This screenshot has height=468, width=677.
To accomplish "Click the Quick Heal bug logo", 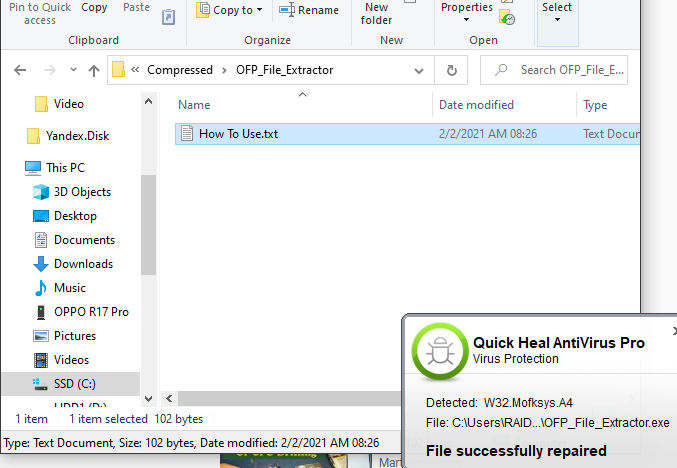I will pos(440,352).
